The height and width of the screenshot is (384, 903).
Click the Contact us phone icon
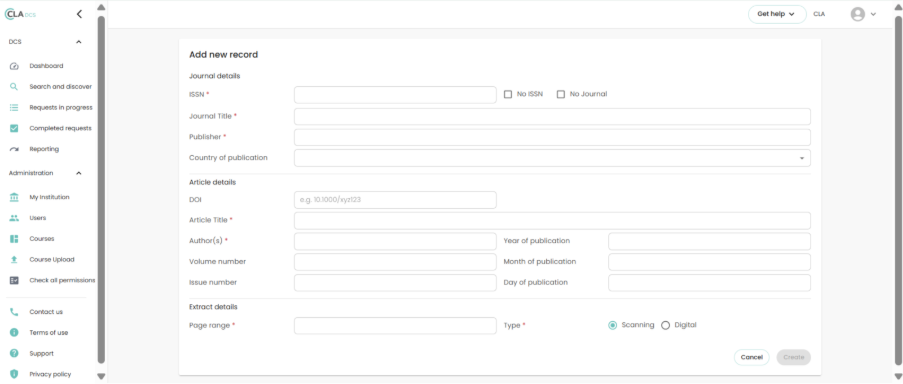click(14, 312)
